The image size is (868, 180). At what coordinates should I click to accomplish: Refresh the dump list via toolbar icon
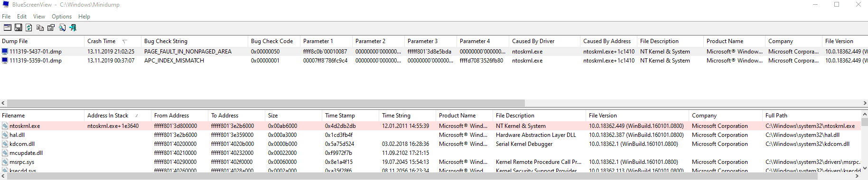(29, 27)
